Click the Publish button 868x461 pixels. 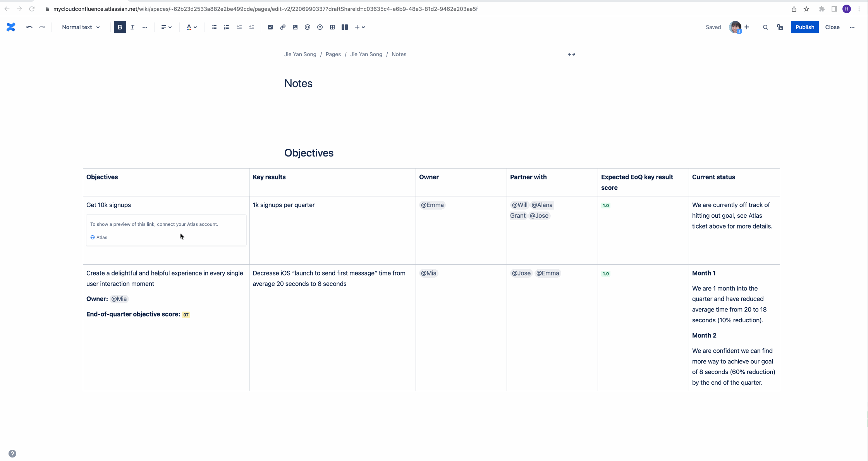pos(804,27)
